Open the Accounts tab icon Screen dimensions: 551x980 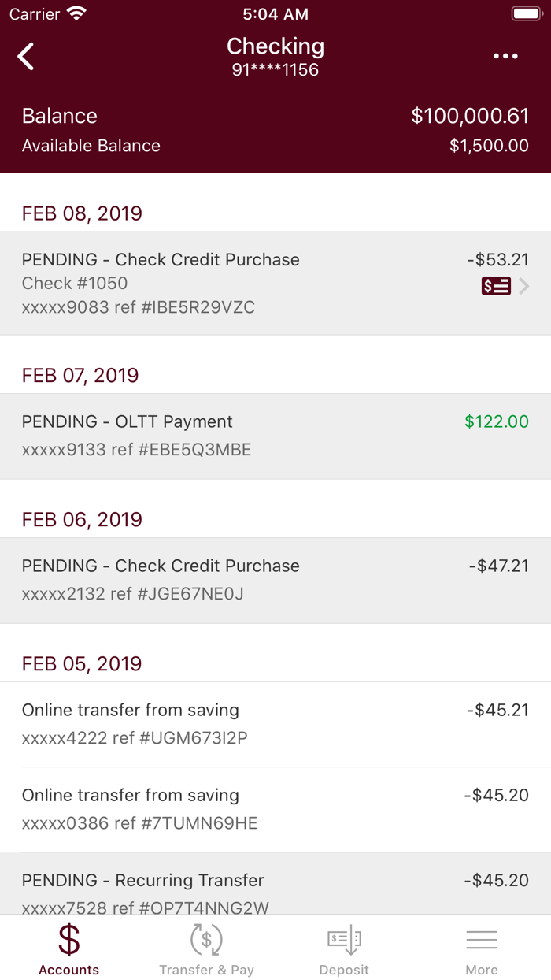click(x=68, y=940)
